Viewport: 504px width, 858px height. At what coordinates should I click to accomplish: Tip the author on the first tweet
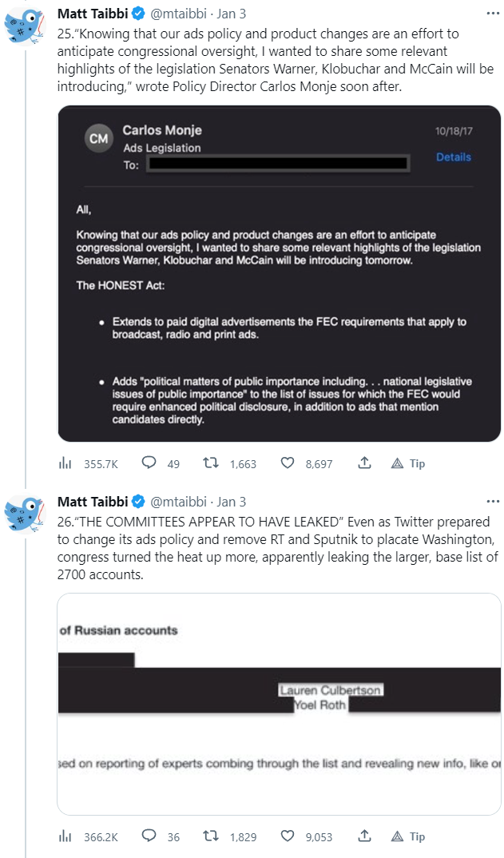point(408,463)
